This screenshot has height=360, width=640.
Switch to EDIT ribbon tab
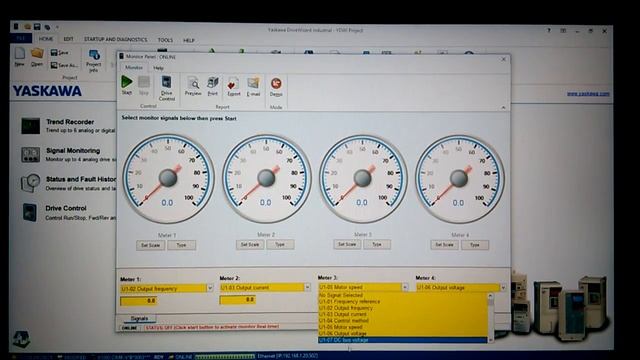[68, 39]
